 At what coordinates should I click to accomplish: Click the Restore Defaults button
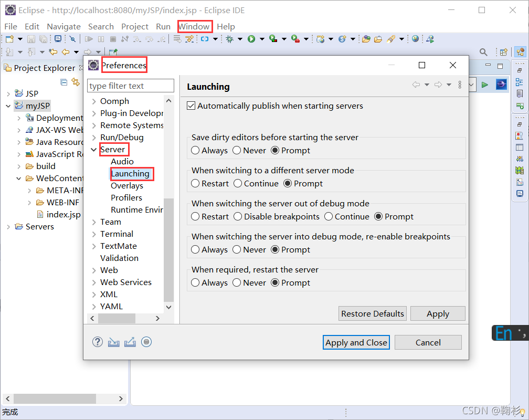click(x=373, y=313)
